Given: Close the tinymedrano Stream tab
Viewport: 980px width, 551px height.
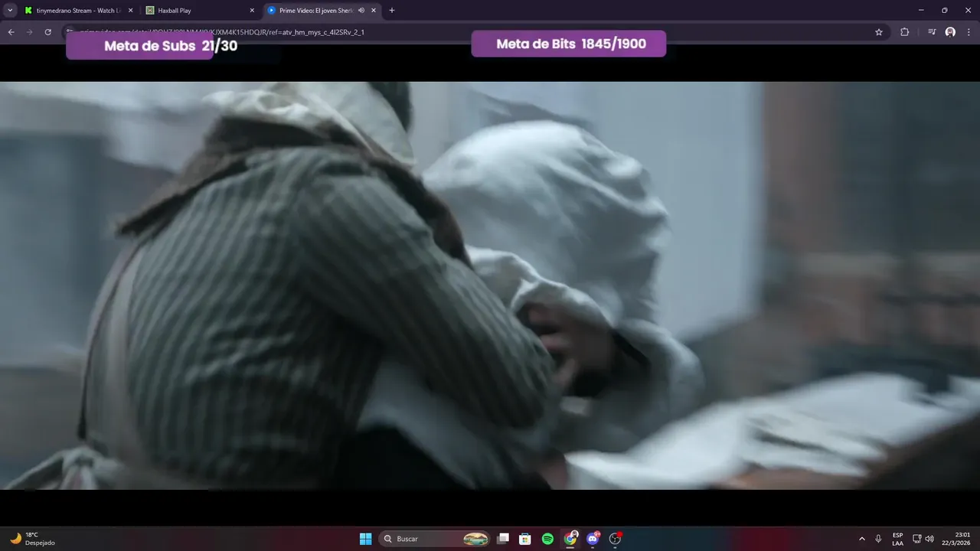Looking at the screenshot, I should click(x=130, y=11).
